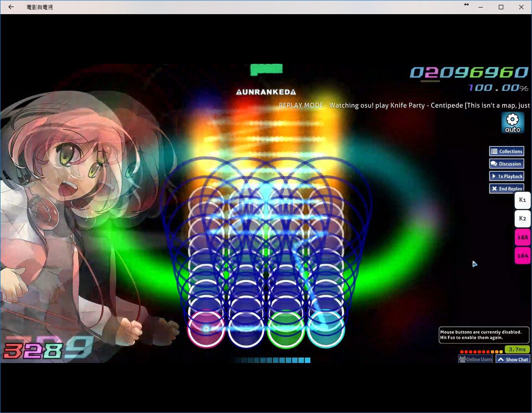532x413 pixels.
Task: Click the pink hit circle at bottom
Action: point(206,329)
